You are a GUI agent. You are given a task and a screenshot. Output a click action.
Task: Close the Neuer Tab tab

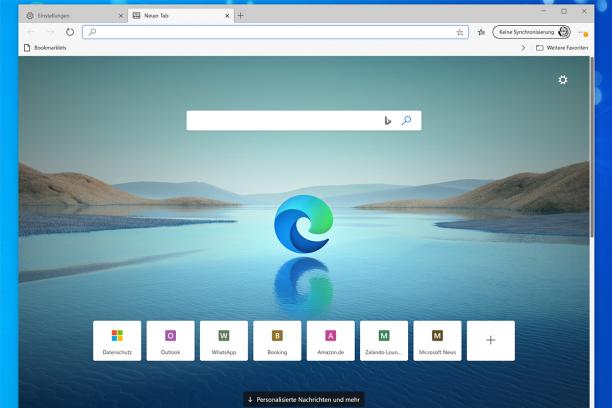[227, 16]
